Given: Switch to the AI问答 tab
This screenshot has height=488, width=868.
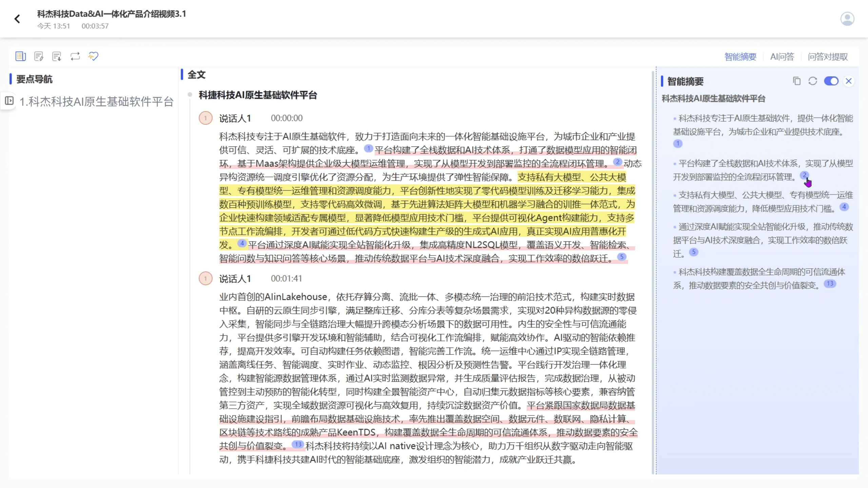Looking at the screenshot, I should click(x=782, y=57).
